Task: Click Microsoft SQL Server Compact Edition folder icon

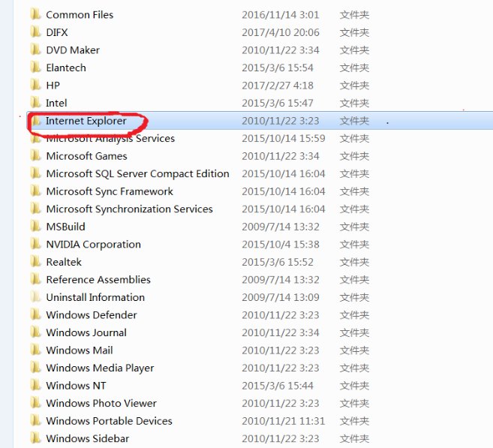Action: click(x=36, y=173)
